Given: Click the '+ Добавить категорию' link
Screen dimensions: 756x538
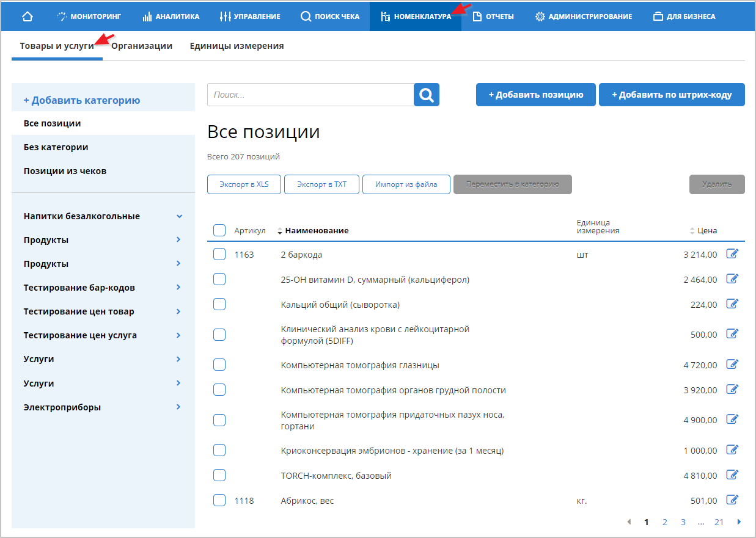Looking at the screenshot, I should click(82, 100).
